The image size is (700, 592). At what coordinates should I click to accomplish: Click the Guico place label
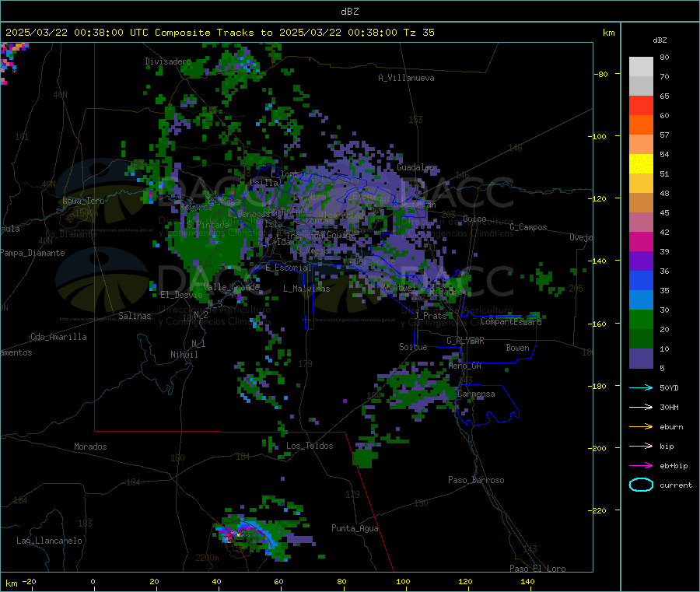(x=474, y=219)
